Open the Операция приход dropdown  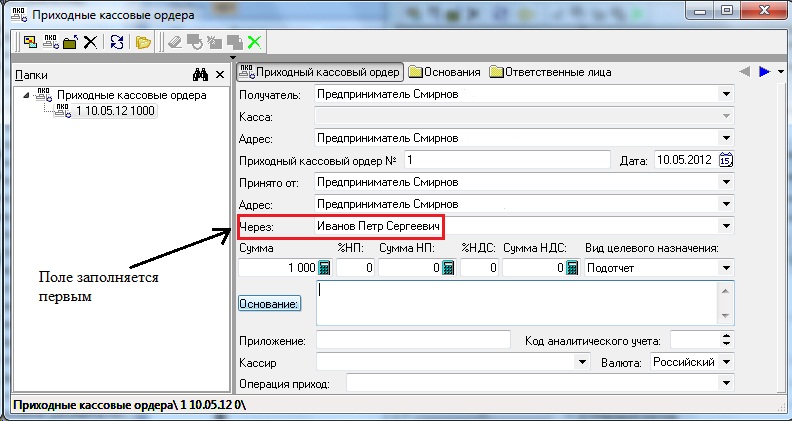pos(726,384)
